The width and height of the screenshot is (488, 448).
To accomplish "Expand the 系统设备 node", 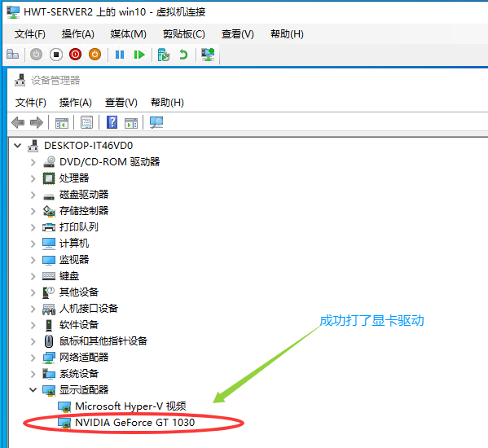I will [33, 374].
